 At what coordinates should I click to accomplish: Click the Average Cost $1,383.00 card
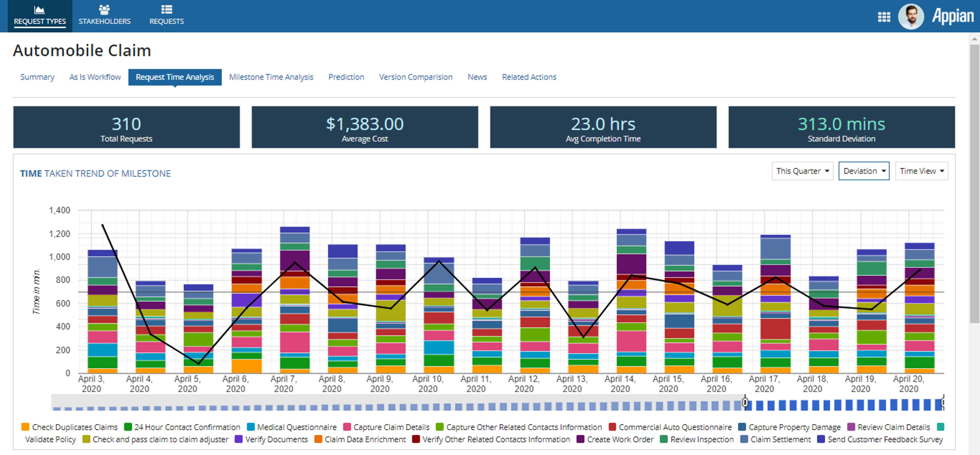pos(365,127)
